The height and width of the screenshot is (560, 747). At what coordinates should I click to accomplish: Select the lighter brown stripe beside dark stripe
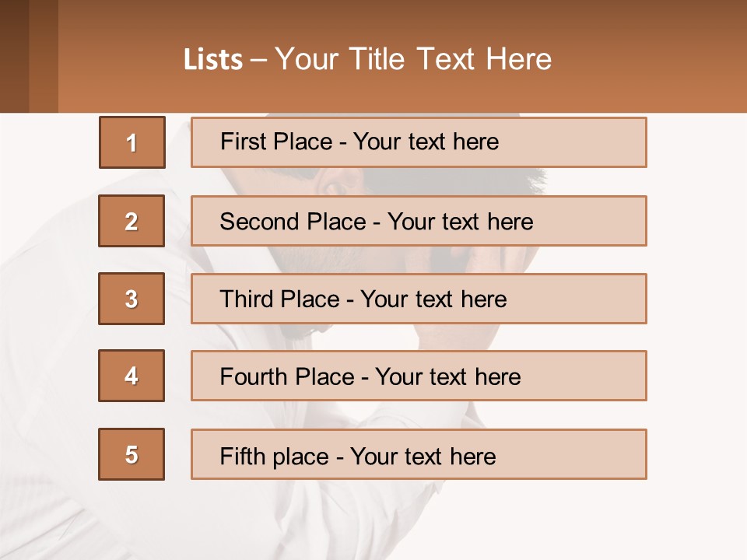point(44,56)
